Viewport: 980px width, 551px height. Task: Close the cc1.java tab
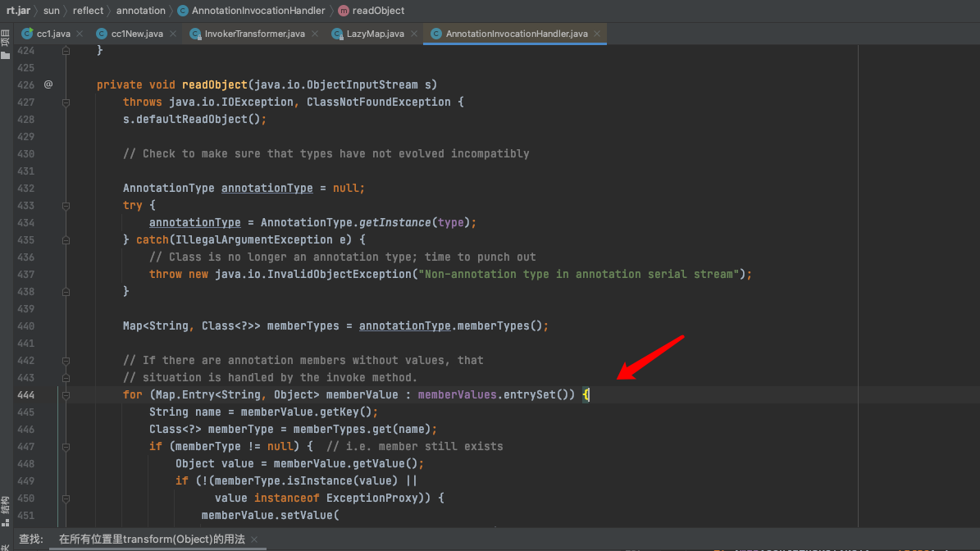point(80,34)
